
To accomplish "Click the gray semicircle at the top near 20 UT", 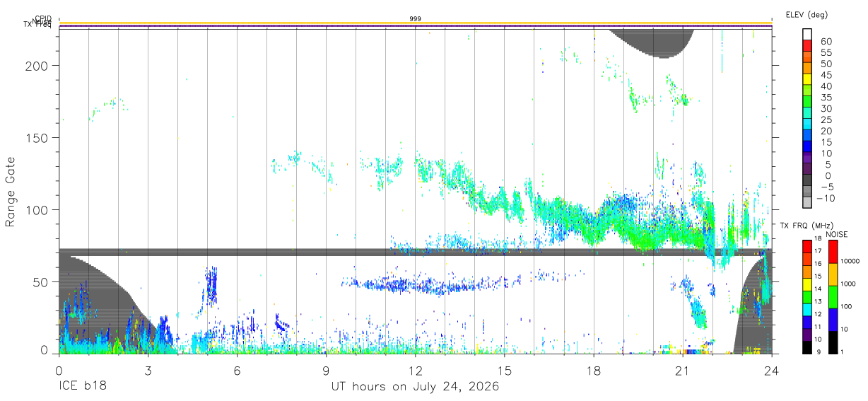I will pos(653,42).
